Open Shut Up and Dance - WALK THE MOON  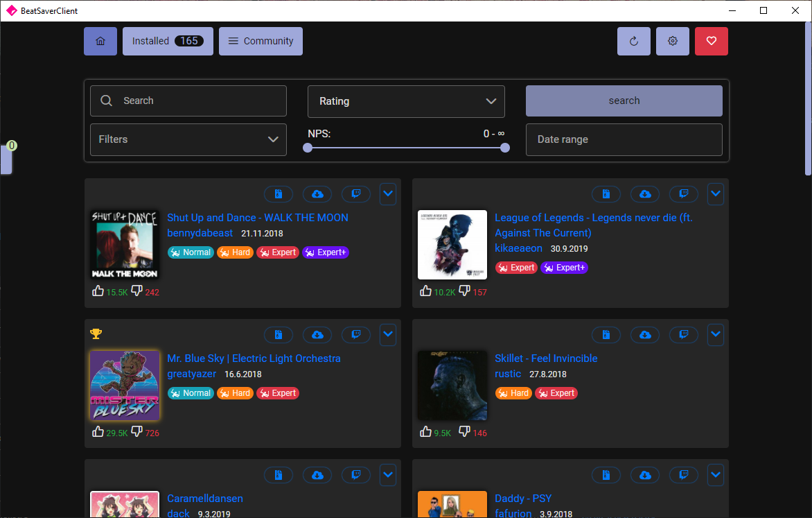click(x=258, y=218)
